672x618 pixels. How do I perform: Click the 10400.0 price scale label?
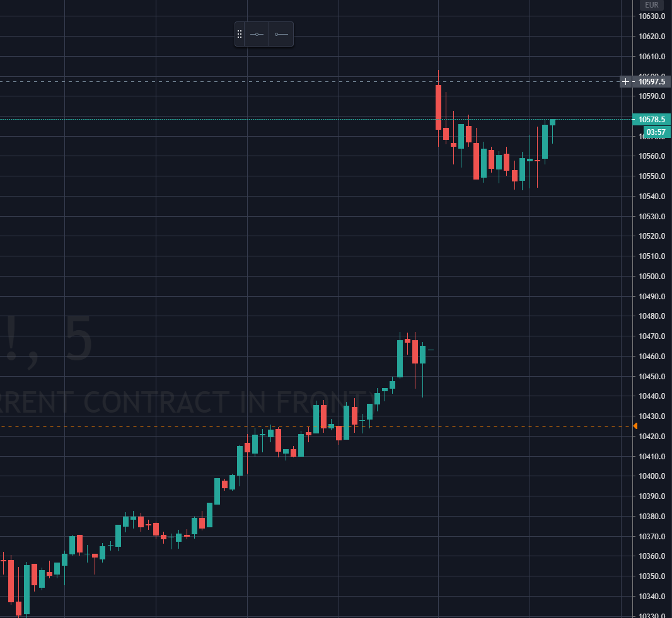(x=652, y=476)
